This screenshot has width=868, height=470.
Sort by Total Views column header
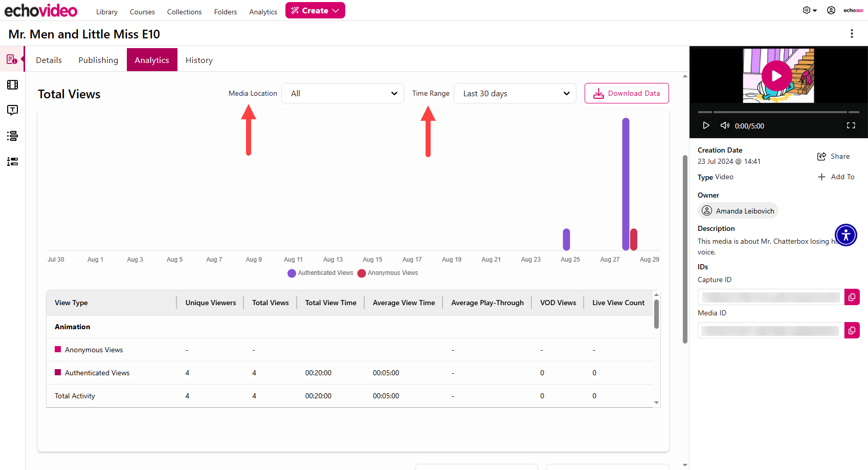(271, 303)
